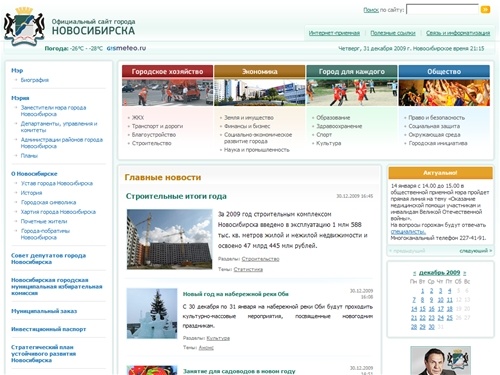Screen dimensions: 500x375
Task: Click Городская символика link
Action: (48, 202)
